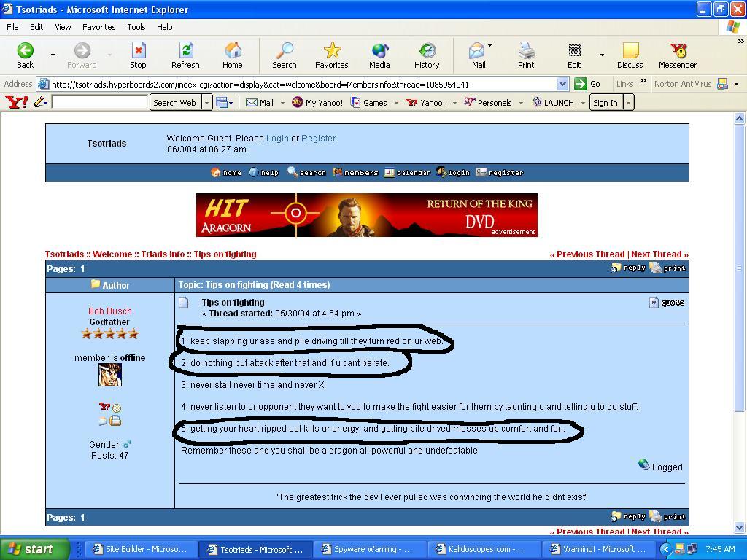Click the forum login nav link

[x=453, y=172]
